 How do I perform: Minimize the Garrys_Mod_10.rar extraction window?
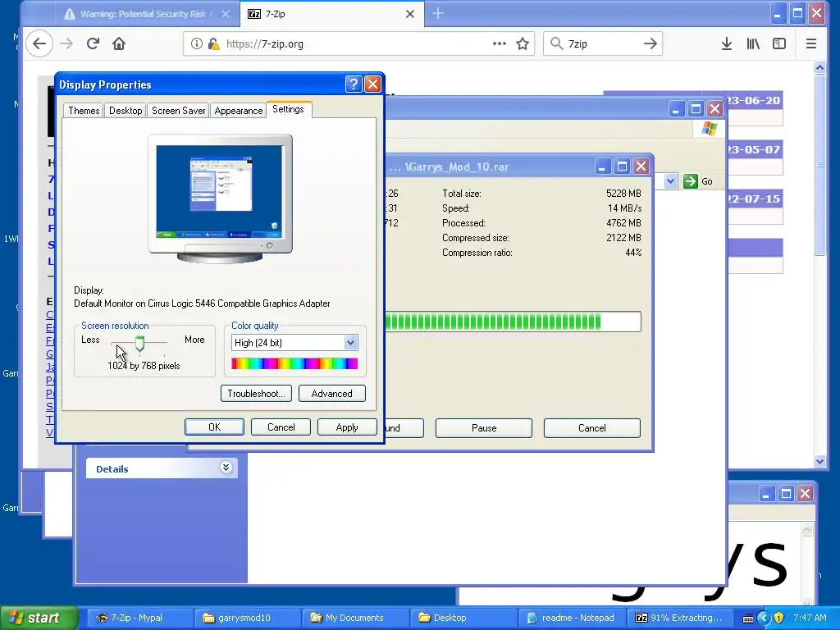tap(603, 167)
